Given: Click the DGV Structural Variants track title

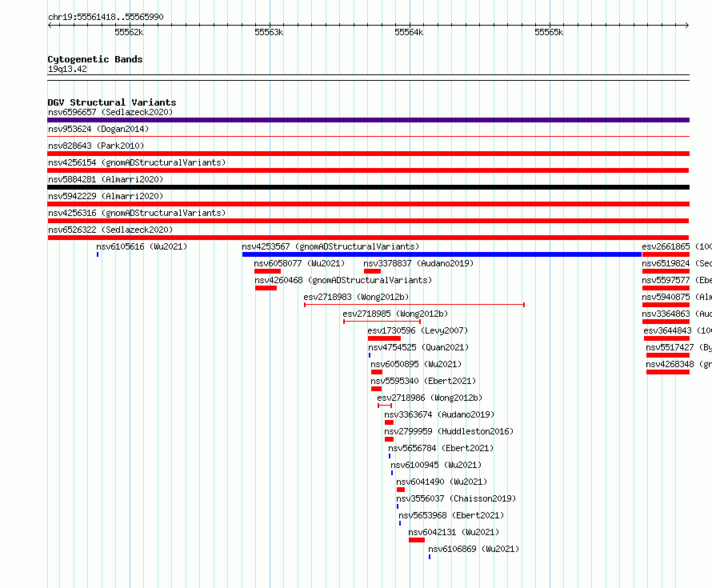Looking at the screenshot, I should point(112,102).
